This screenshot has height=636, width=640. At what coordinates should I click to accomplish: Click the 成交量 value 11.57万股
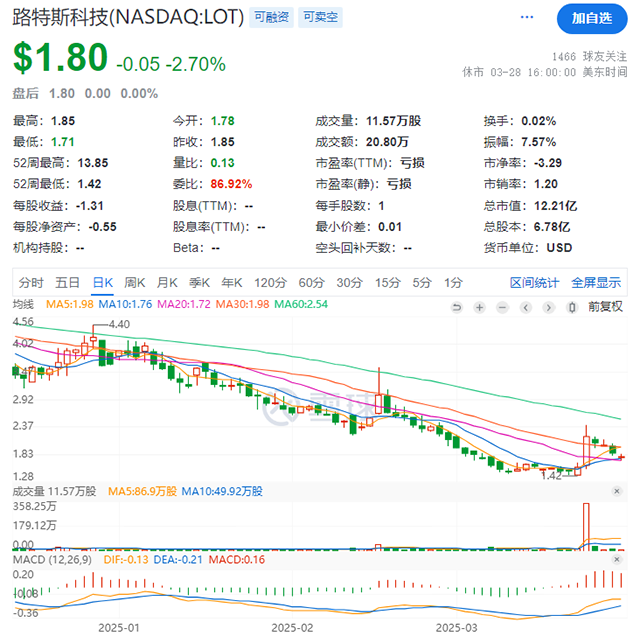click(x=393, y=121)
